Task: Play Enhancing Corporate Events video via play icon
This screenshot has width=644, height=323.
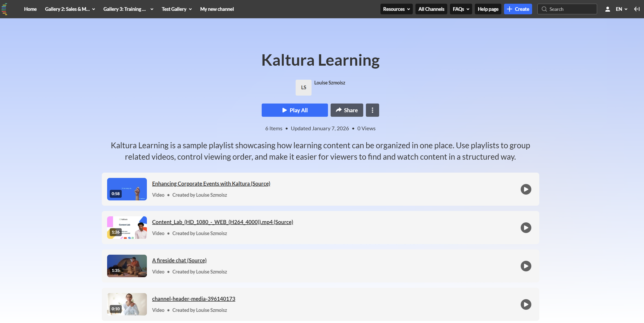Action: [x=526, y=189]
